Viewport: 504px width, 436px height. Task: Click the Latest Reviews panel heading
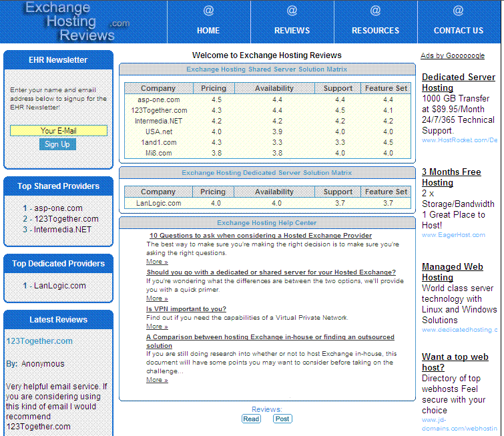[58, 320]
